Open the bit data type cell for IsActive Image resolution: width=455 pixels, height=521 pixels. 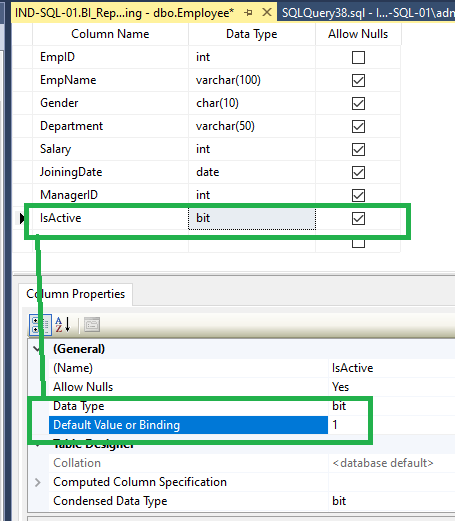click(252, 218)
